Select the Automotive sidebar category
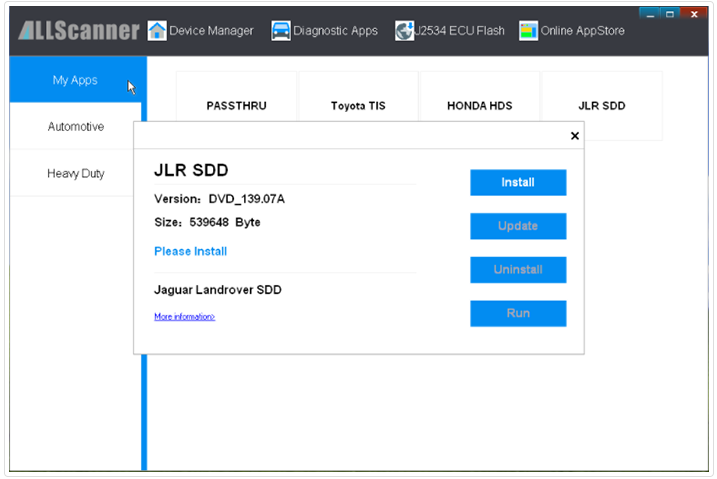 click(75, 127)
